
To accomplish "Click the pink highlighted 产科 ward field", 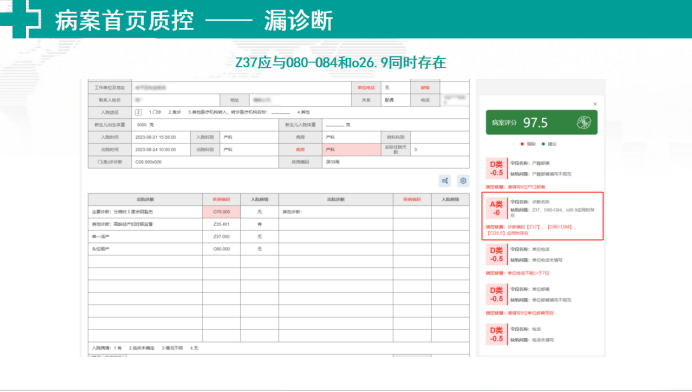I will pos(351,150).
